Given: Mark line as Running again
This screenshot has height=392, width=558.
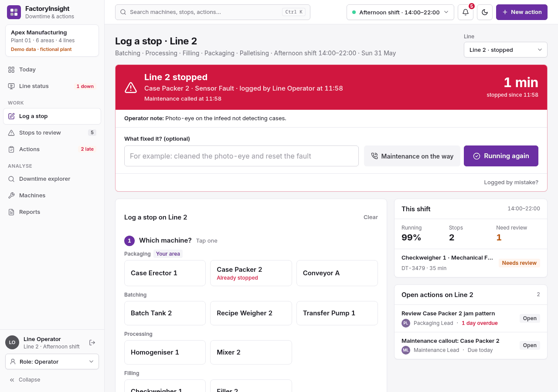Looking at the screenshot, I should [501, 156].
